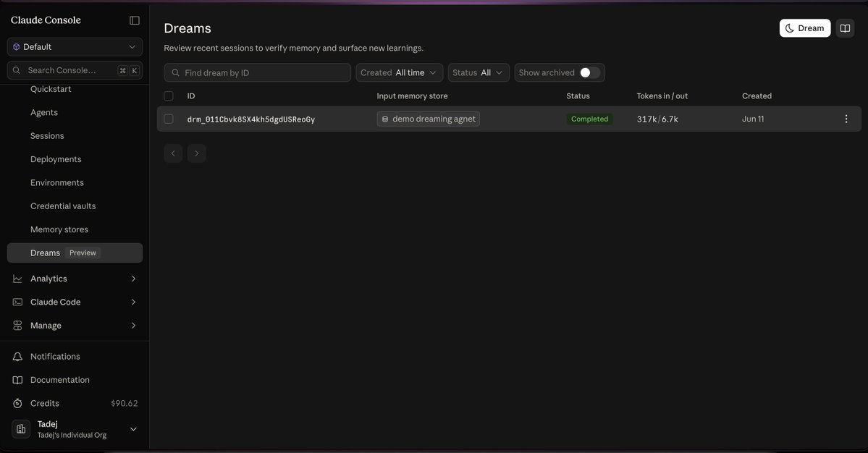
Task: Open the Created All time filter
Action: (399, 72)
